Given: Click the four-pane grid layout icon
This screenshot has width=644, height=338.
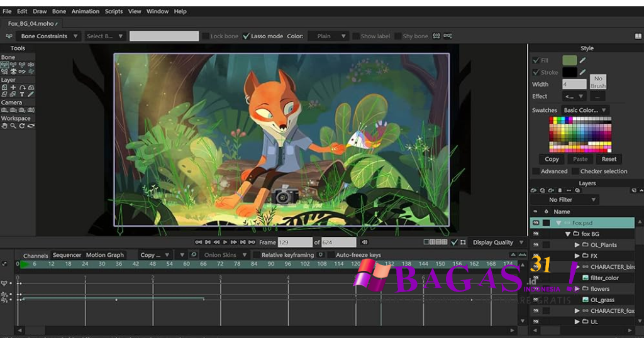Looking at the screenshot, I should click(x=444, y=243).
